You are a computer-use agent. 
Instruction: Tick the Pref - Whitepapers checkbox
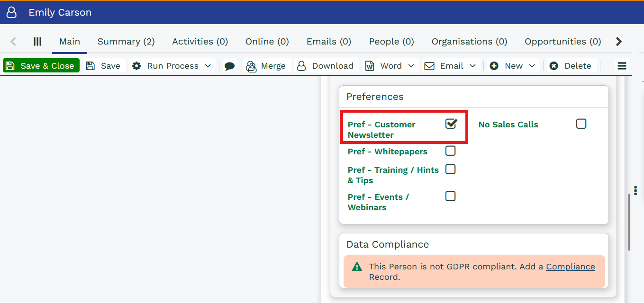coord(451,151)
